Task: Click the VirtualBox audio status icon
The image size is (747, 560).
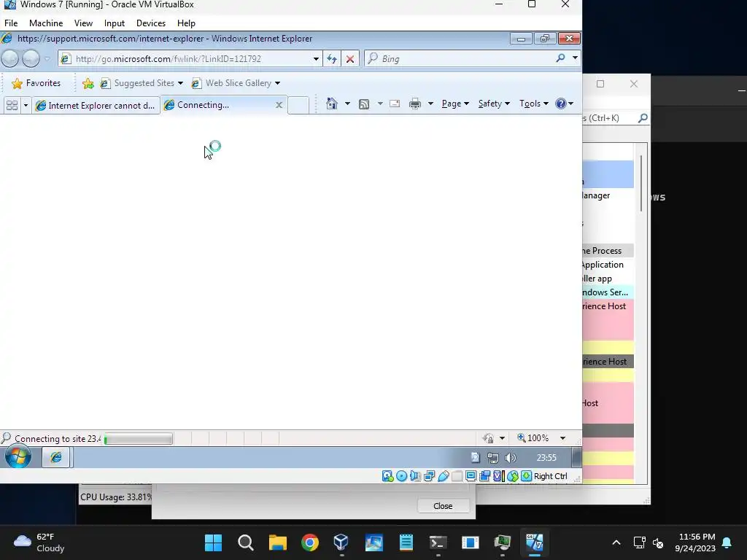Action: 415,476
